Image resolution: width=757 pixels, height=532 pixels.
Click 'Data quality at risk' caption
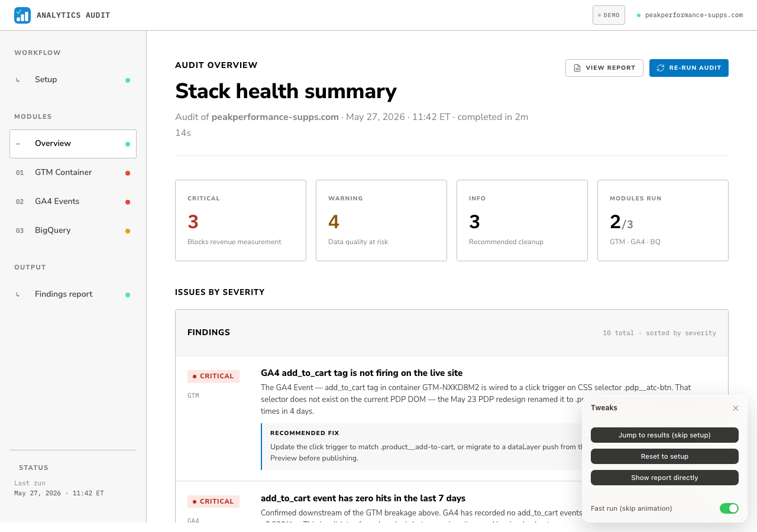pos(358,242)
